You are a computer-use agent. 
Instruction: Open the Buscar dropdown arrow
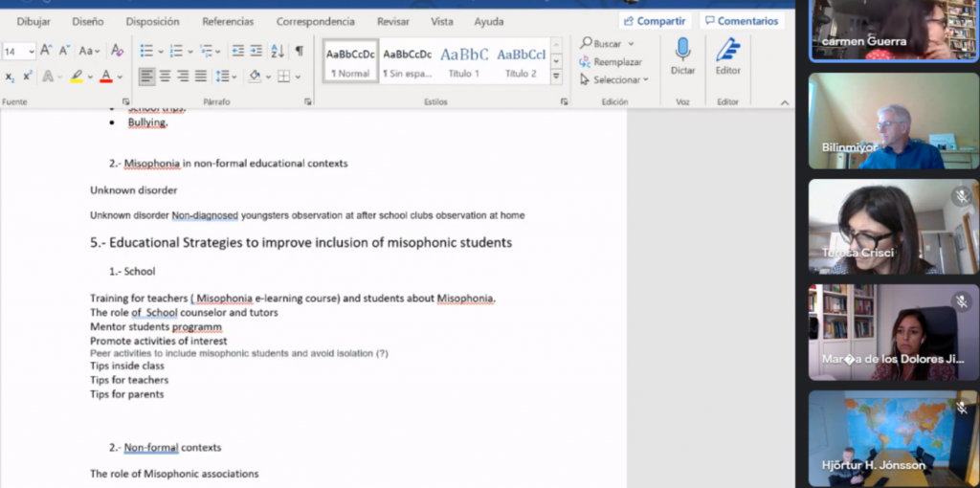631,44
